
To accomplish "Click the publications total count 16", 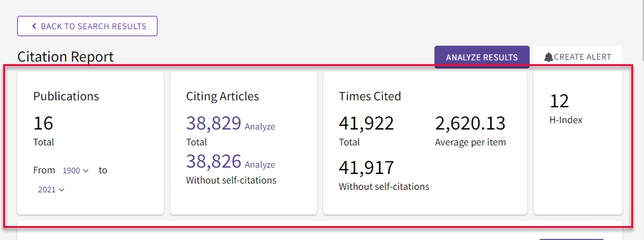I will (x=43, y=123).
